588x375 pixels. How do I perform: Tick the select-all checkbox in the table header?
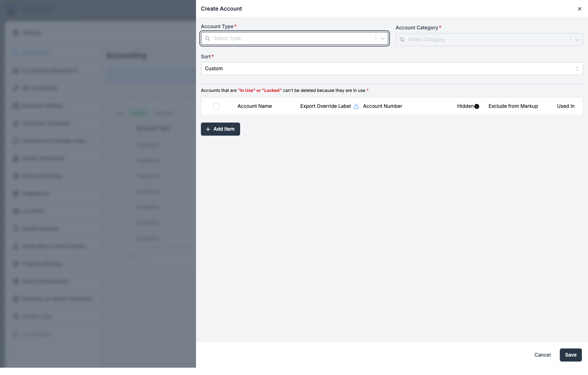click(216, 106)
